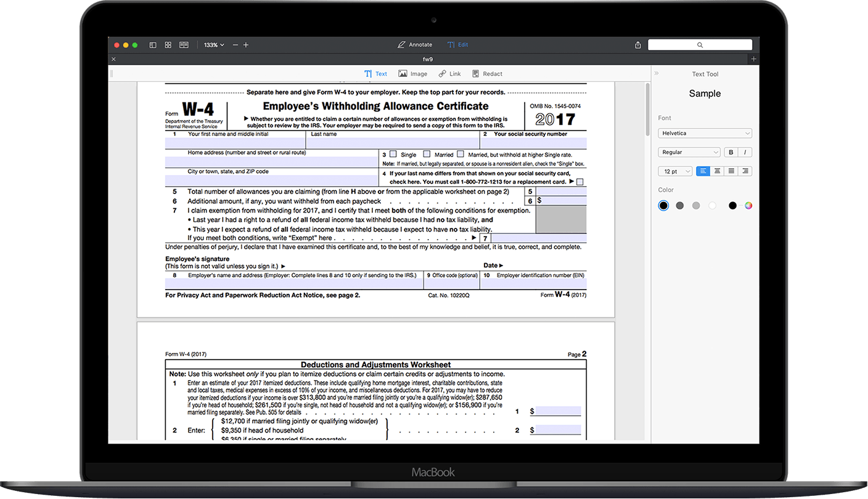Click the Office code field
Image resolution: width=868 pixels, height=499 pixels.
coord(452,284)
